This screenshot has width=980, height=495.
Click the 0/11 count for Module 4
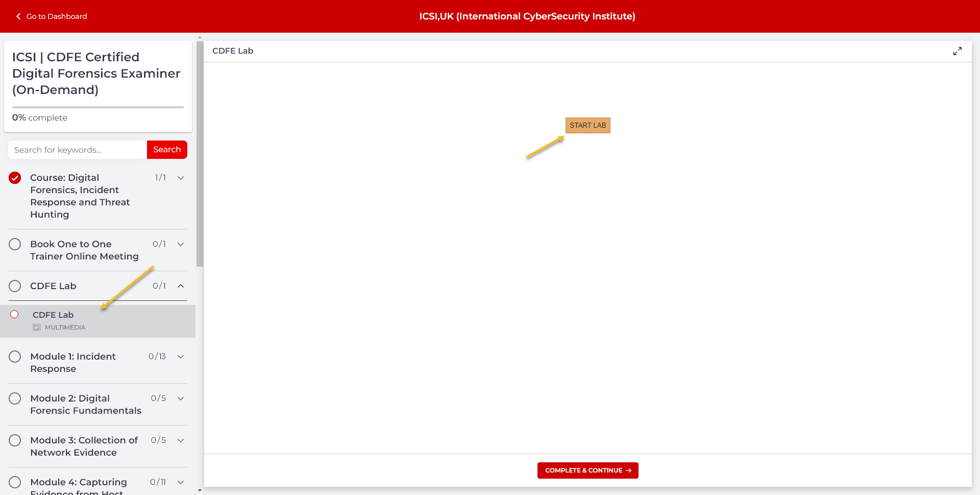click(x=158, y=482)
